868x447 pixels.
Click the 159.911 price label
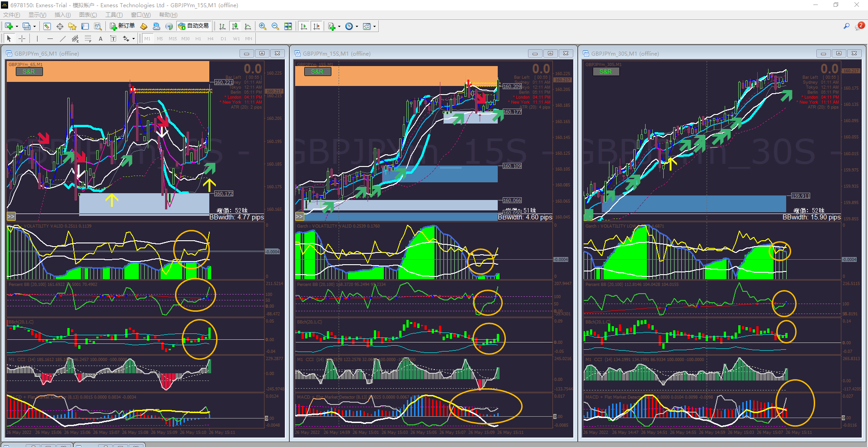(801, 196)
